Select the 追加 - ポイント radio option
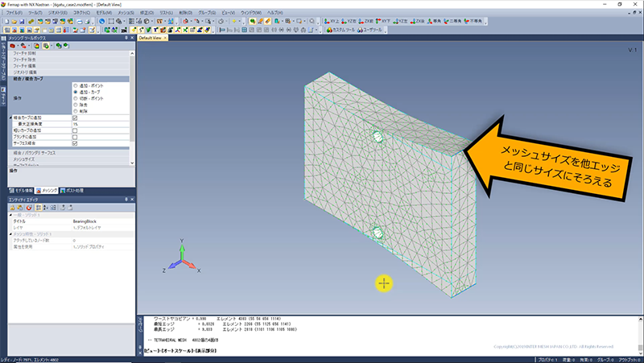 click(x=75, y=85)
